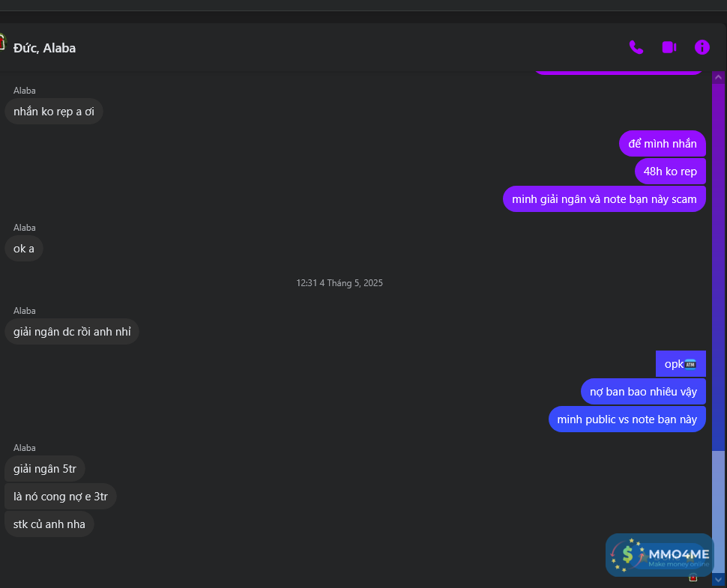Click scrollbar down arrow in chat
The height and width of the screenshot is (588, 727).
click(x=718, y=580)
